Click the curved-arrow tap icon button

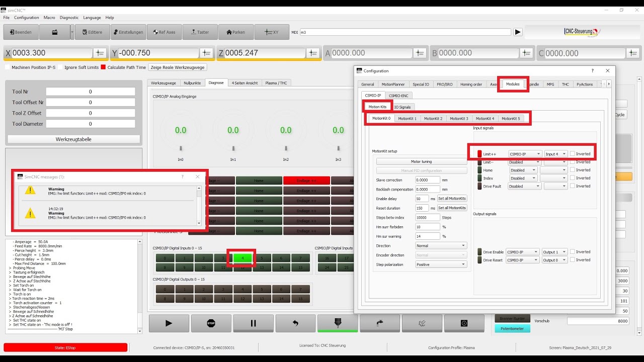380,323
